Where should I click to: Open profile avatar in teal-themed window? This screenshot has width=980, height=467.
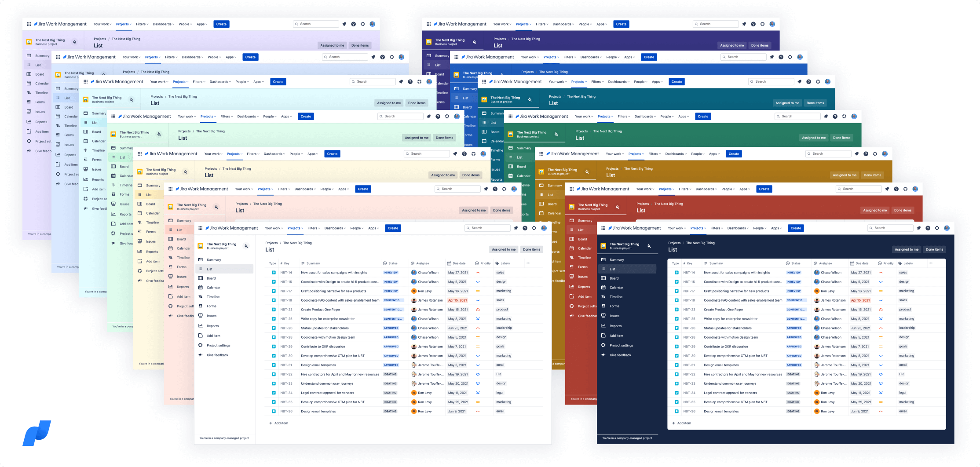[x=827, y=82]
